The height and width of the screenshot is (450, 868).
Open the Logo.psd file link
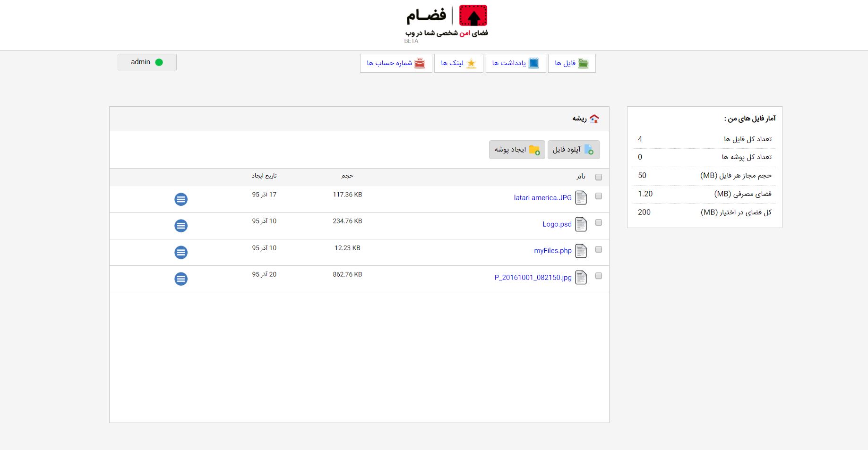557,224
